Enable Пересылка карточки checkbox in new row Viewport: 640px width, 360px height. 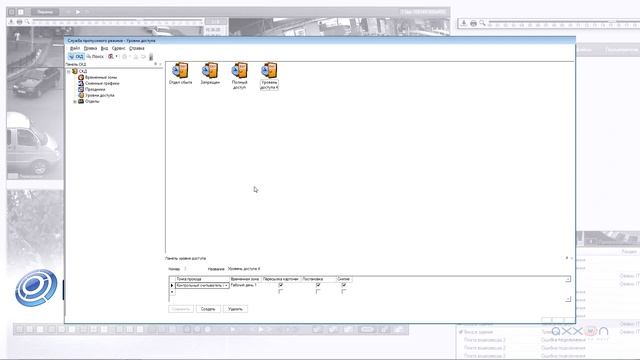click(x=280, y=291)
